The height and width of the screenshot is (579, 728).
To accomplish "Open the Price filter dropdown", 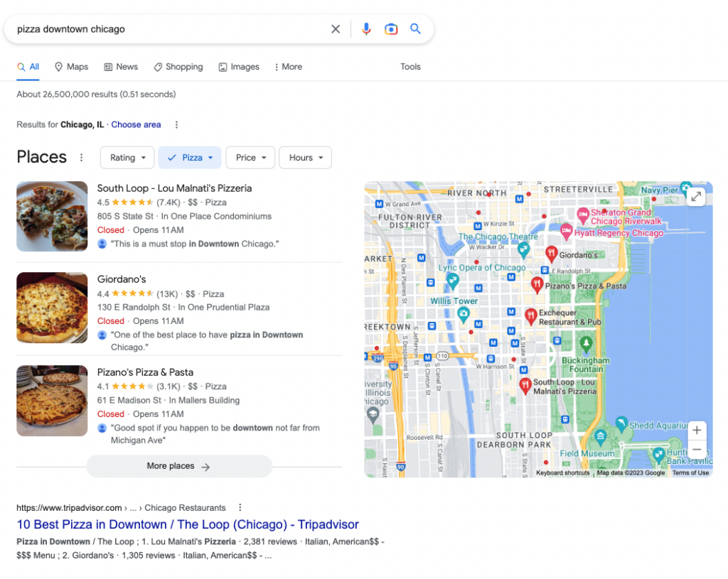I will pos(250,158).
